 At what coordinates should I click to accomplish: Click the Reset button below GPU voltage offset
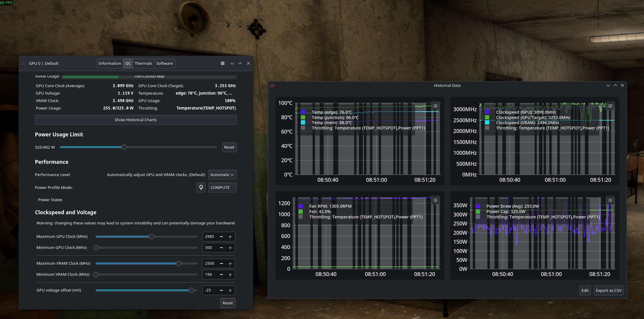(228, 303)
